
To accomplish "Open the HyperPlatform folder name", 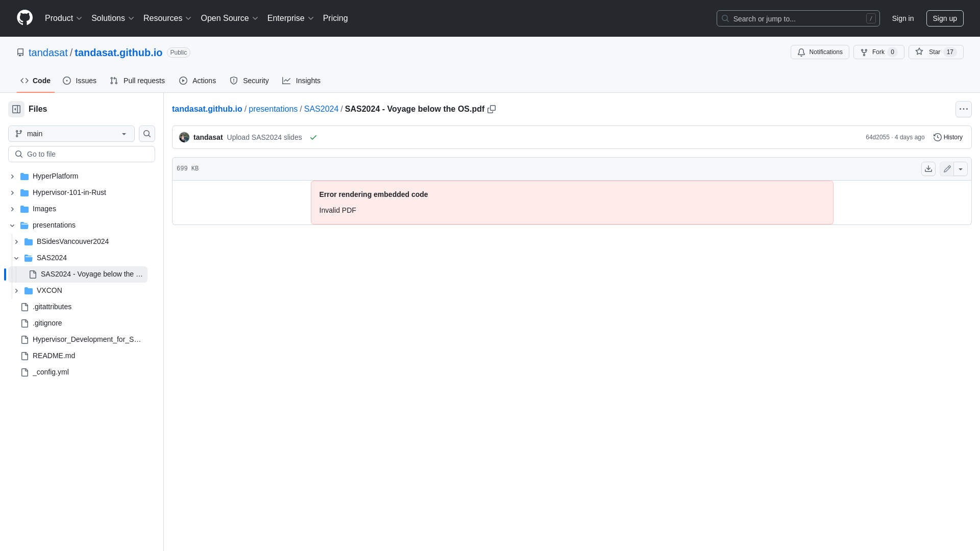I will 55,177.
